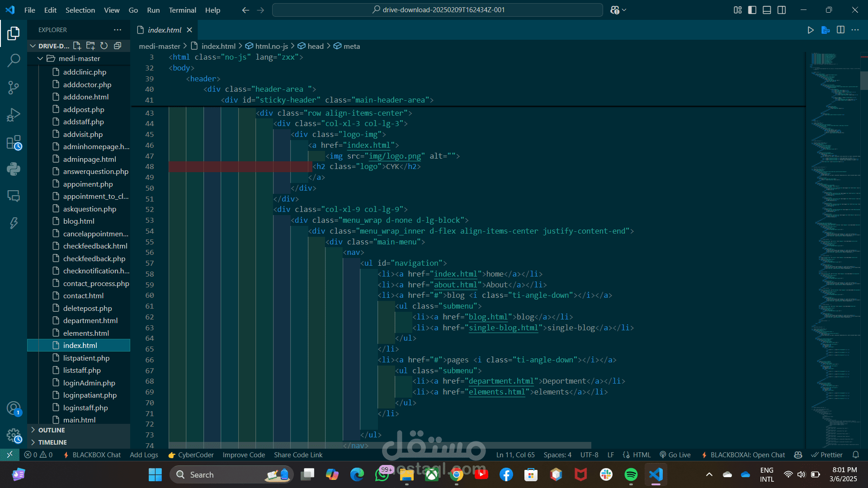Image resolution: width=868 pixels, height=488 pixels.
Task: Collapse all folders in Explorer
Action: click(x=118, y=46)
